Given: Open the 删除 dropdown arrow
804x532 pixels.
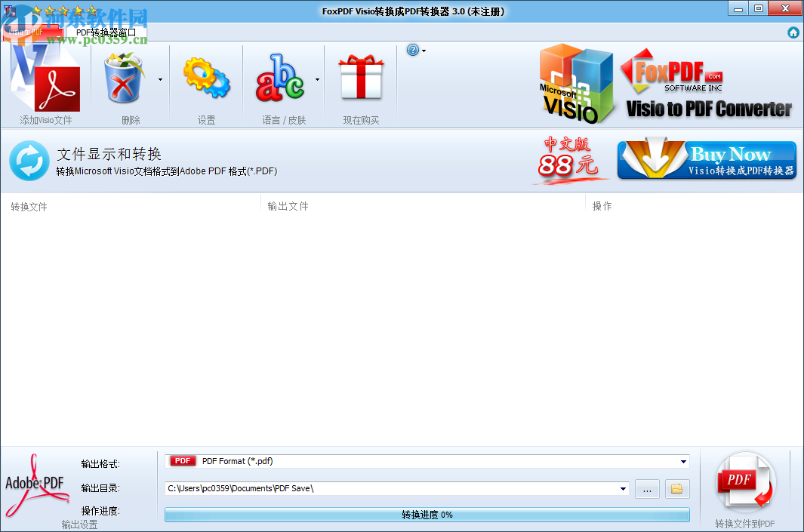Looking at the screenshot, I should tap(159, 78).
